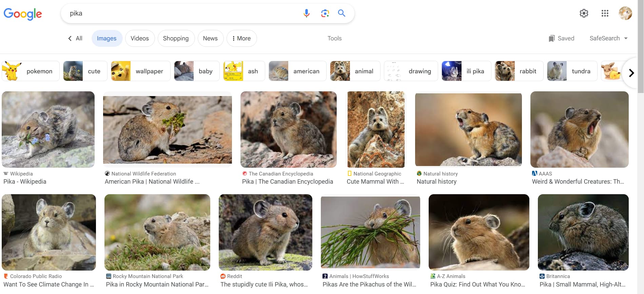The width and height of the screenshot is (644, 294).
Task: Switch to the Videos tab
Action: [x=140, y=38]
